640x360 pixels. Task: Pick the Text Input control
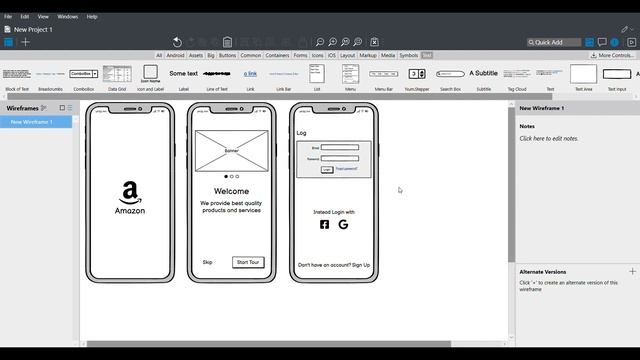tap(617, 77)
